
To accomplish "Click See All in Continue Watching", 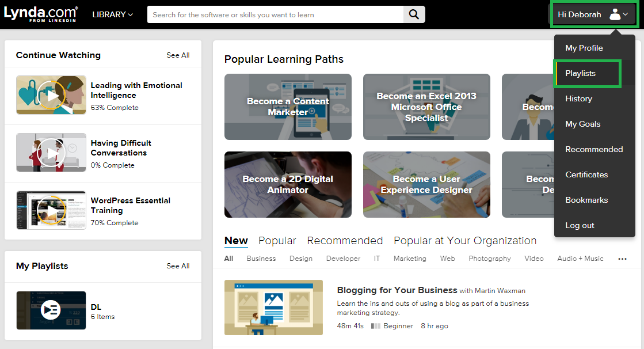I will click(x=178, y=55).
